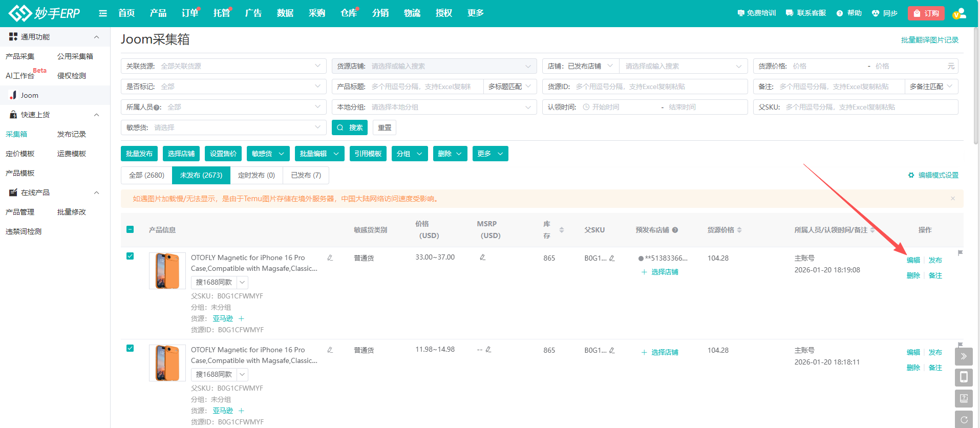
Task: Click the 产品标题 input field
Action: point(425,87)
